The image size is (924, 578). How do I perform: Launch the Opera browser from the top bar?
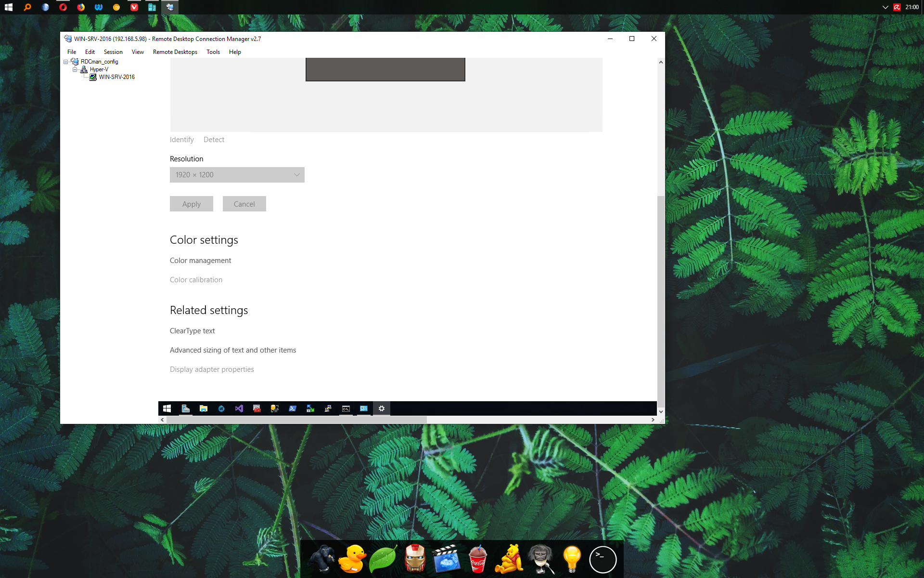tap(63, 7)
